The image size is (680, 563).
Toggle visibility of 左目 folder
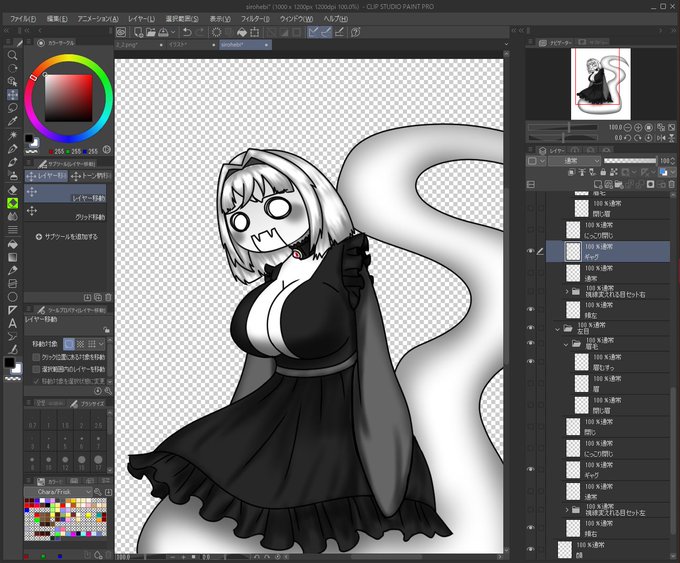coord(530,328)
